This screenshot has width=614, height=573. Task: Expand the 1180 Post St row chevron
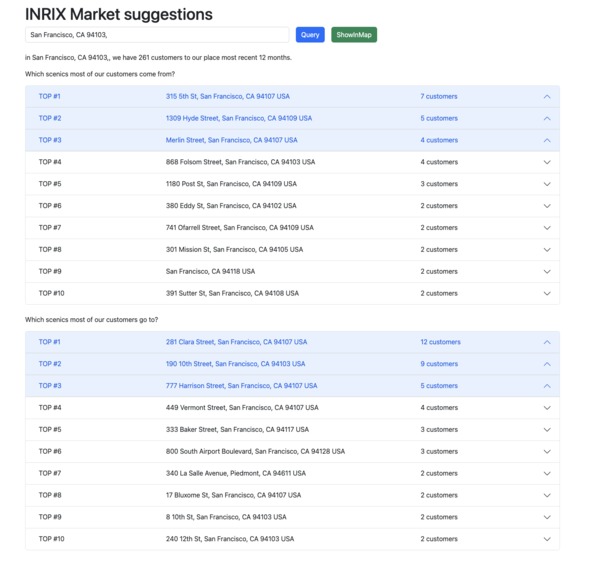coord(547,184)
